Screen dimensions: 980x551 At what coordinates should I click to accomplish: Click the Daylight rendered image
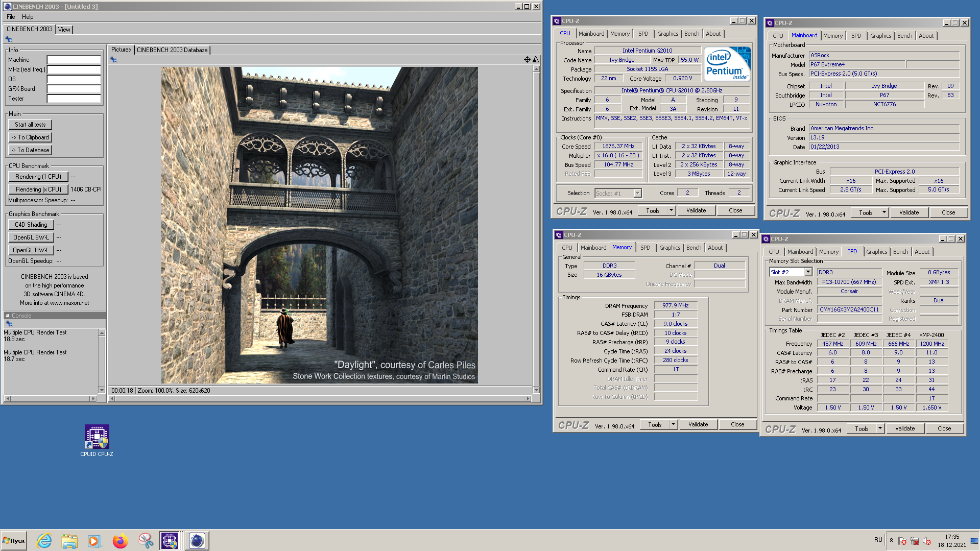click(x=320, y=225)
